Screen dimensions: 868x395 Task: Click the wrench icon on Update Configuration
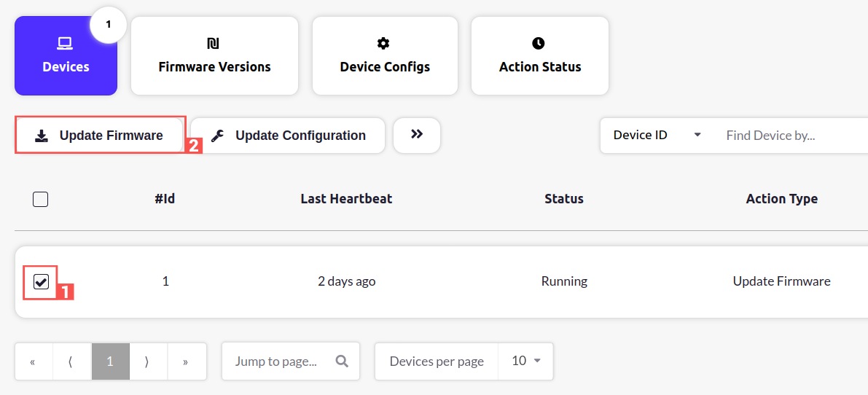click(x=217, y=136)
